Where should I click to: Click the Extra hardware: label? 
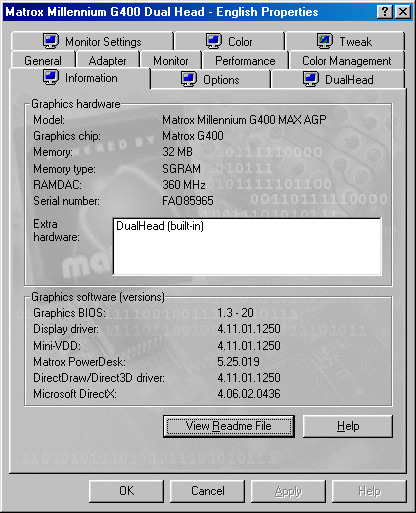(x=56, y=230)
